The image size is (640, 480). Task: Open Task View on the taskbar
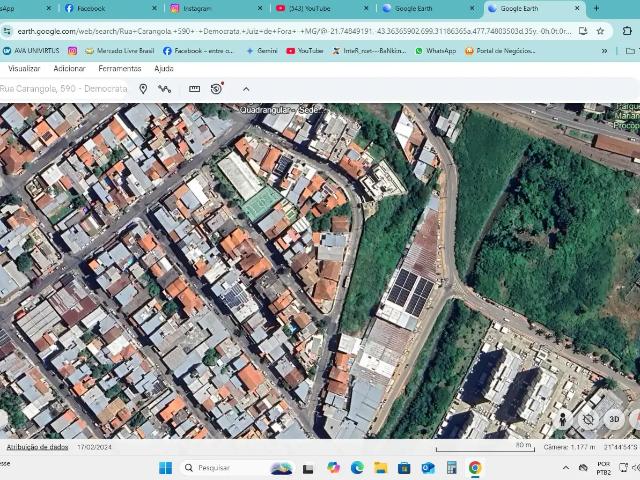308,468
